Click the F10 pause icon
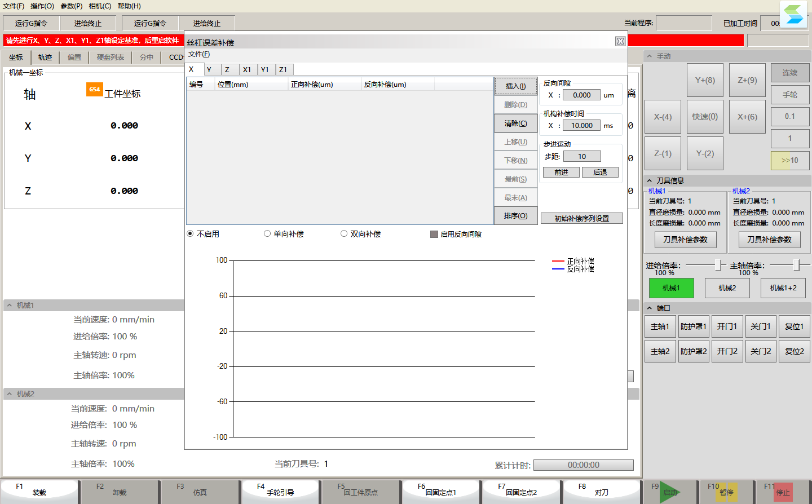Viewport: 812px width, 504px height. [727, 492]
